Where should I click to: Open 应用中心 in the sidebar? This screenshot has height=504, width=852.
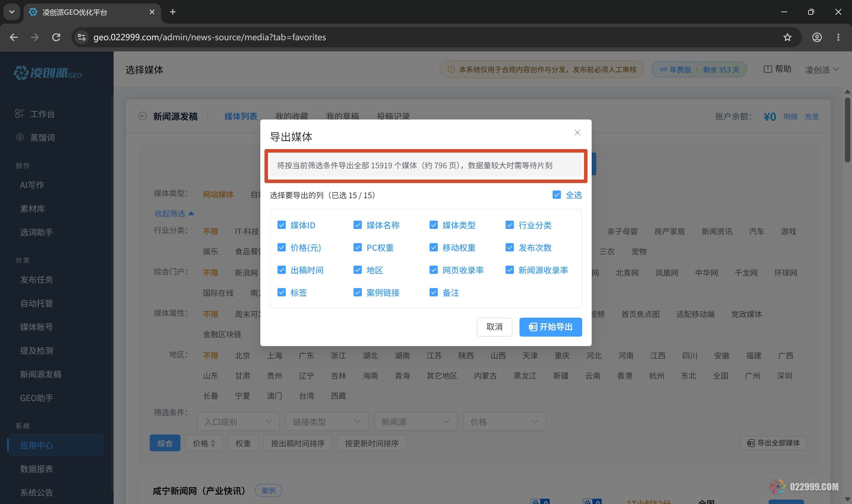pos(56,445)
